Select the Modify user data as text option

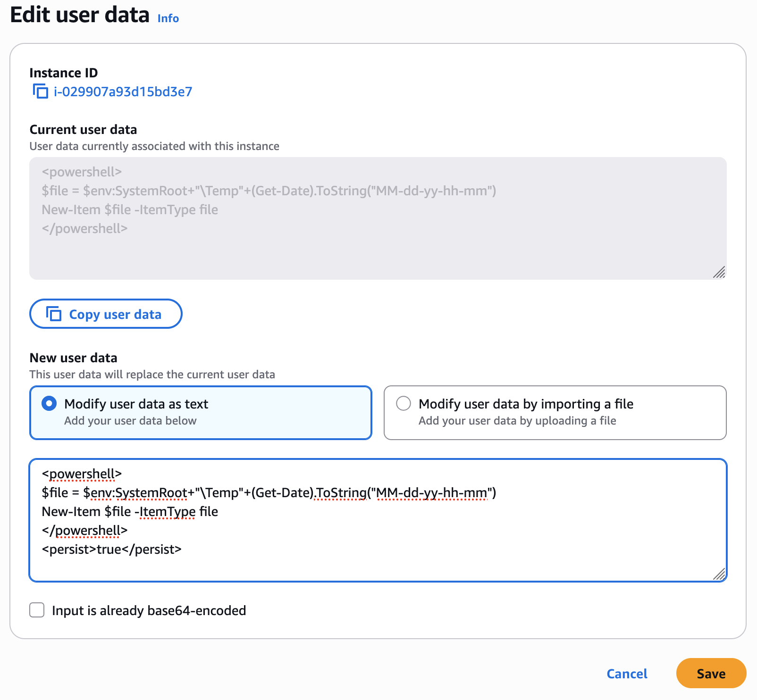(49, 404)
